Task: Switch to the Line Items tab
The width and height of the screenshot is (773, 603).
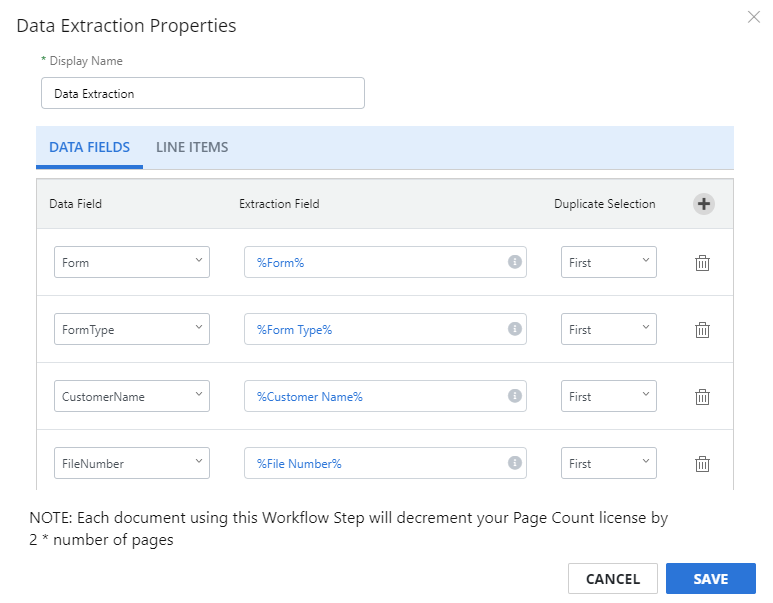Action: point(192,147)
